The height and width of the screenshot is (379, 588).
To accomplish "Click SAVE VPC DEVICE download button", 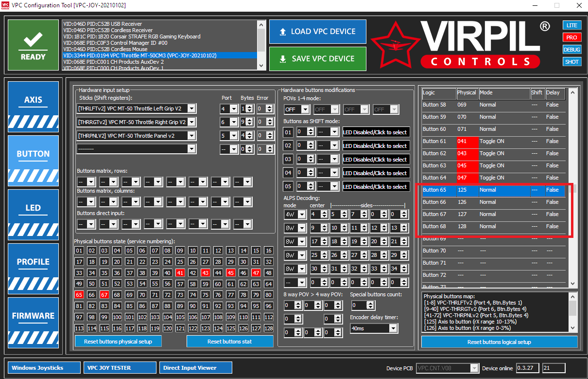I will click(x=317, y=59).
